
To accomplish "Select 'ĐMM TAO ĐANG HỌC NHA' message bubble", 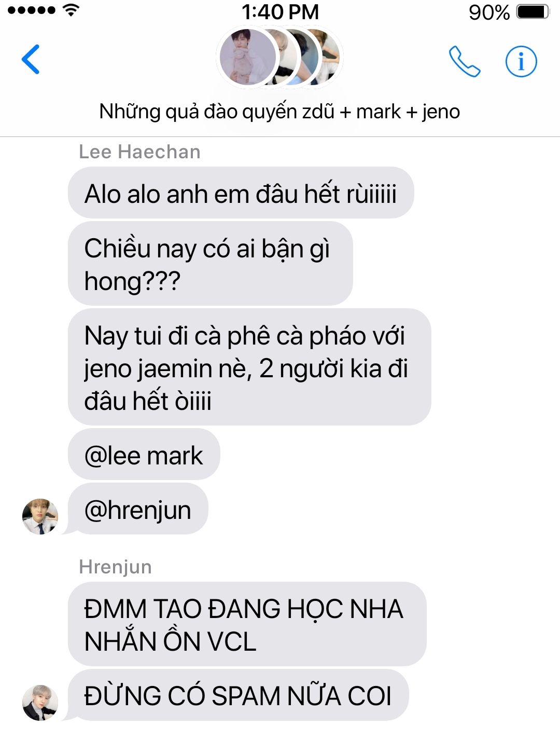I will click(247, 624).
